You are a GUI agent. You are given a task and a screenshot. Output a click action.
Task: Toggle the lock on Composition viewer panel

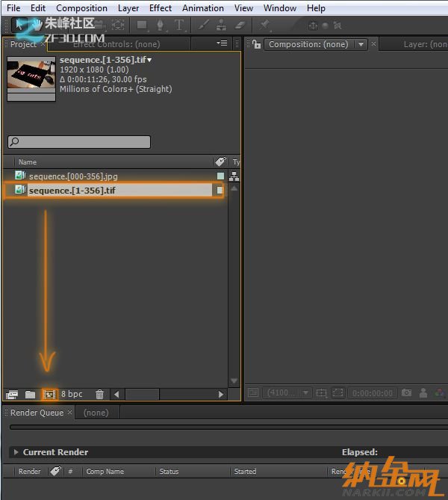(x=255, y=44)
